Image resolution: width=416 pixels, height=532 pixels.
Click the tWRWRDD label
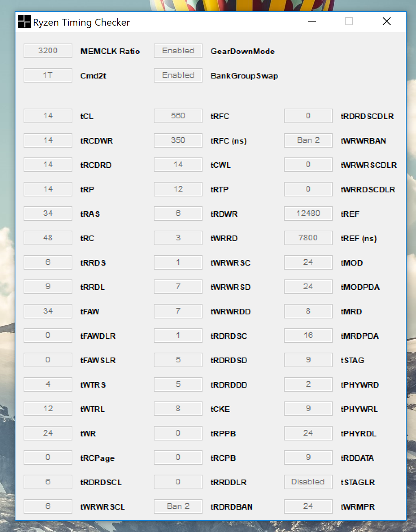tap(231, 312)
